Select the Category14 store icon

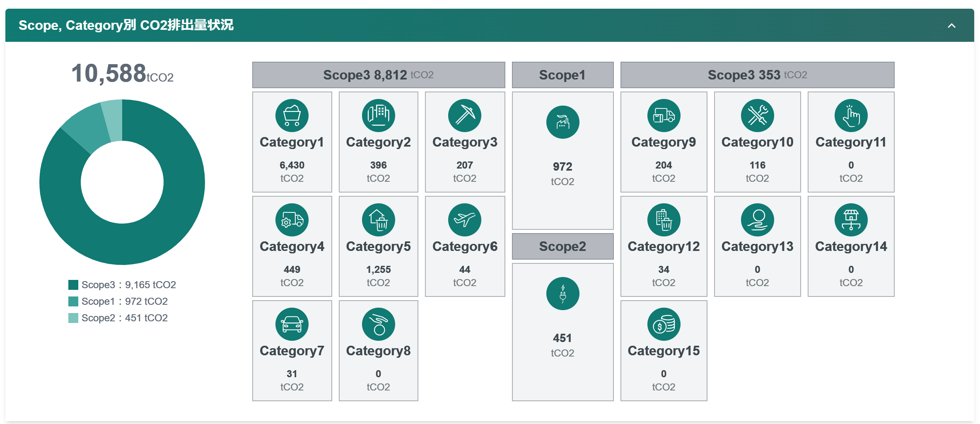point(851,220)
